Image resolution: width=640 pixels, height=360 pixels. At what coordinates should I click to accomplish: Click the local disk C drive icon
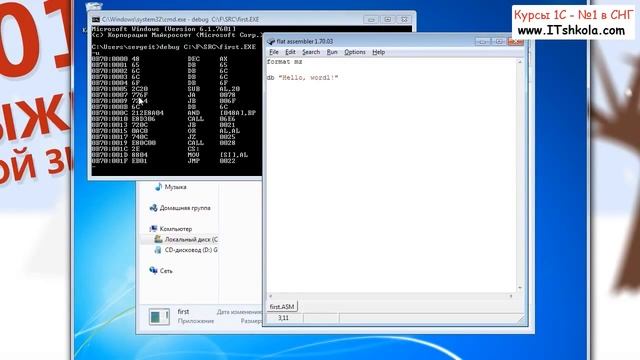[x=158, y=240]
